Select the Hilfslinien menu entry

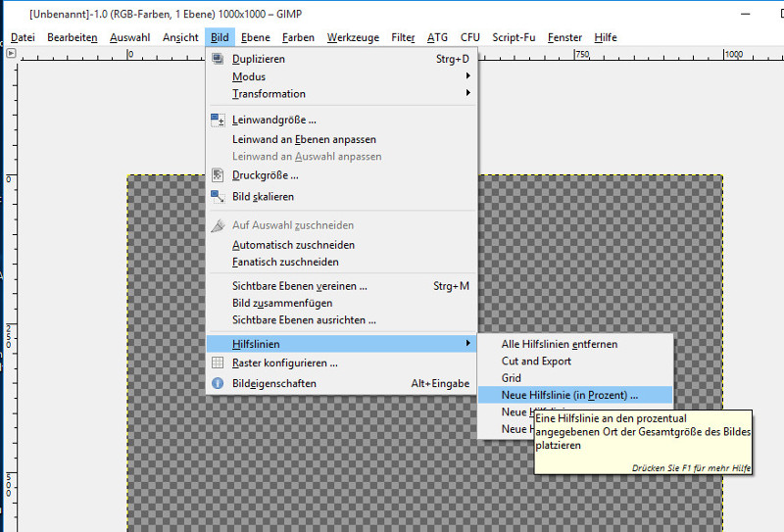[341, 344]
